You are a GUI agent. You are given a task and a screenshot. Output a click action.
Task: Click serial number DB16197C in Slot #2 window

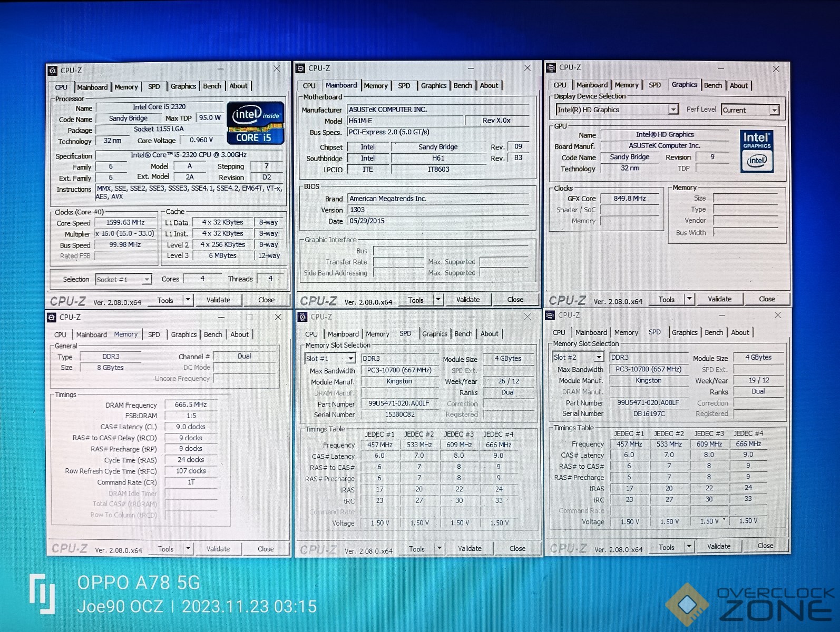649,413
